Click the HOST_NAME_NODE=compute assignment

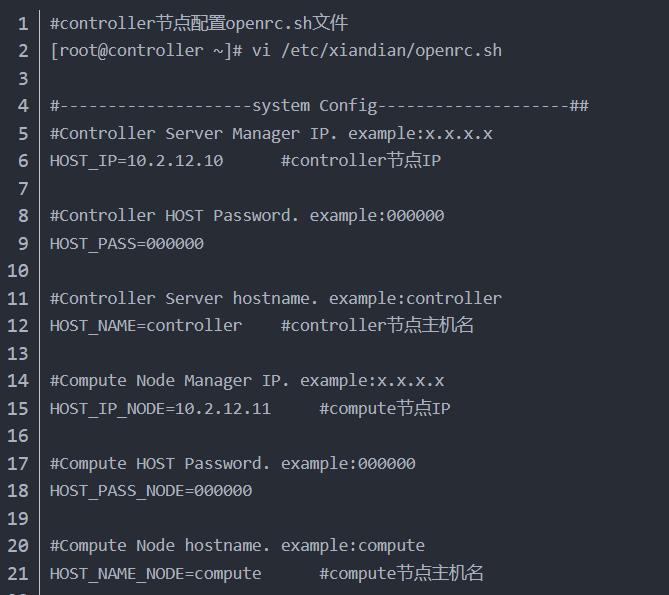[156, 573]
